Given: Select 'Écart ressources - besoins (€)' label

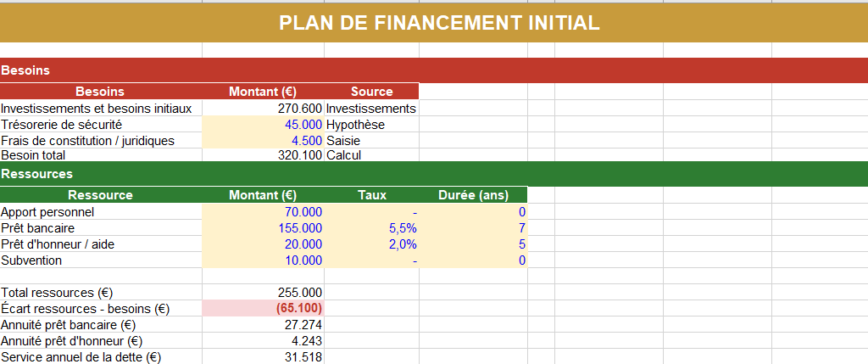Looking at the screenshot, I should pos(101,309).
